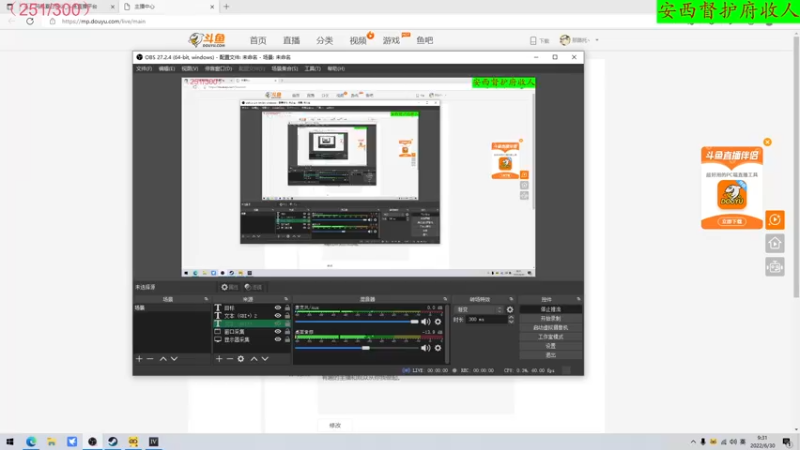Open the 工具(T) menu in OBS
800x450 pixels.
(312, 68)
